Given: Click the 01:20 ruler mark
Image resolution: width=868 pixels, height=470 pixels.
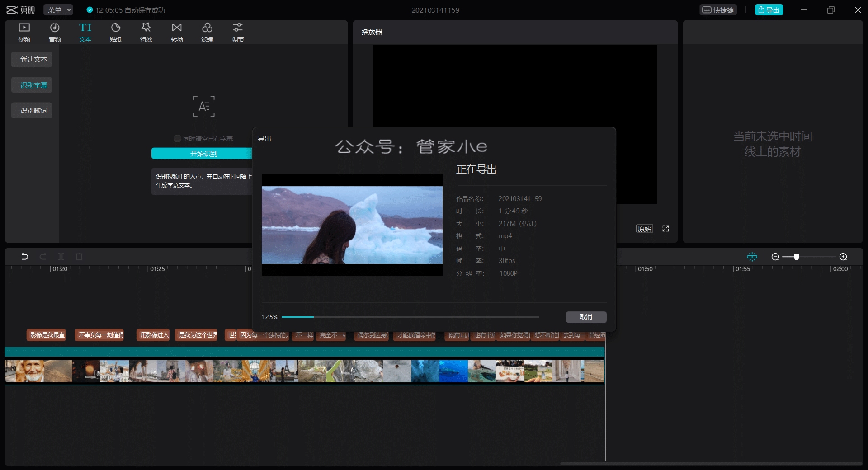Looking at the screenshot, I should point(59,269).
